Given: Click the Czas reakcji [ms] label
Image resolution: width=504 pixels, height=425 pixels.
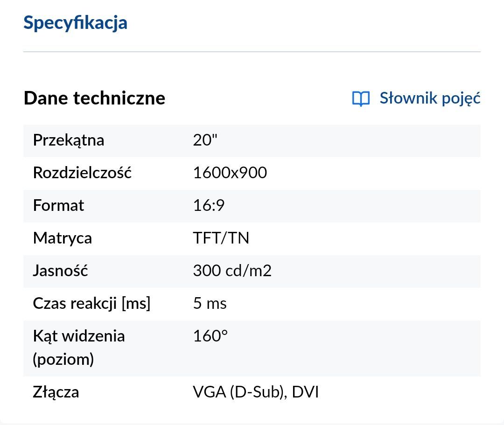Looking at the screenshot, I should pos(91,304).
